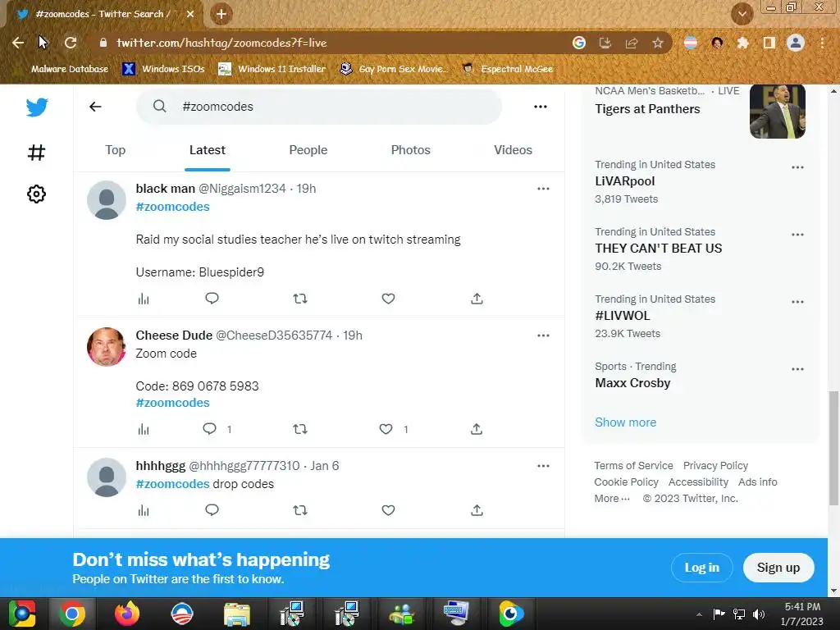Open the Videos tab
Image resolution: width=840 pixels, height=630 pixels.
point(513,150)
